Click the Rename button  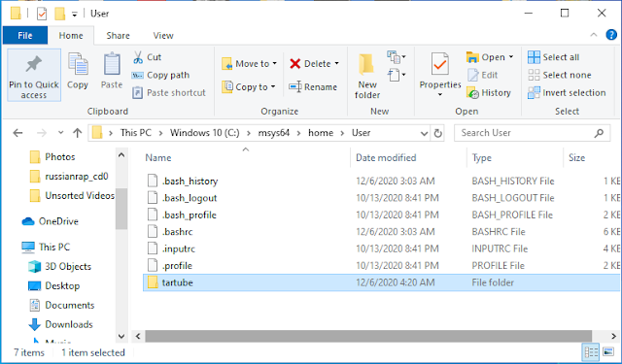tap(313, 86)
